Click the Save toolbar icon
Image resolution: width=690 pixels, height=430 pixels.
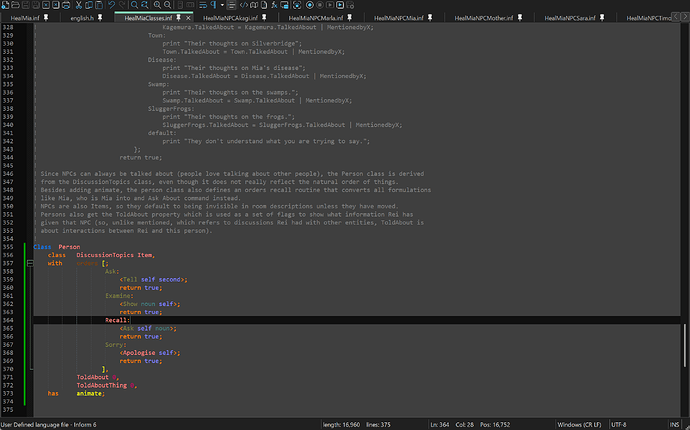[x=26, y=5]
